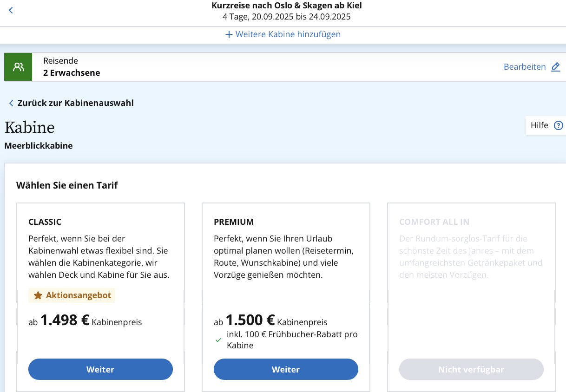566x392 pixels.
Task: Select the PREMIUM tariff card heading
Action: [x=234, y=222]
